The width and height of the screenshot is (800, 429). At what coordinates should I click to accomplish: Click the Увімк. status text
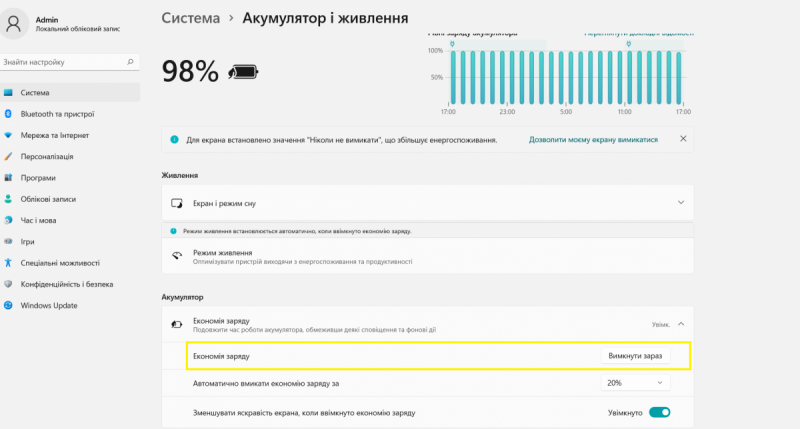click(661, 324)
